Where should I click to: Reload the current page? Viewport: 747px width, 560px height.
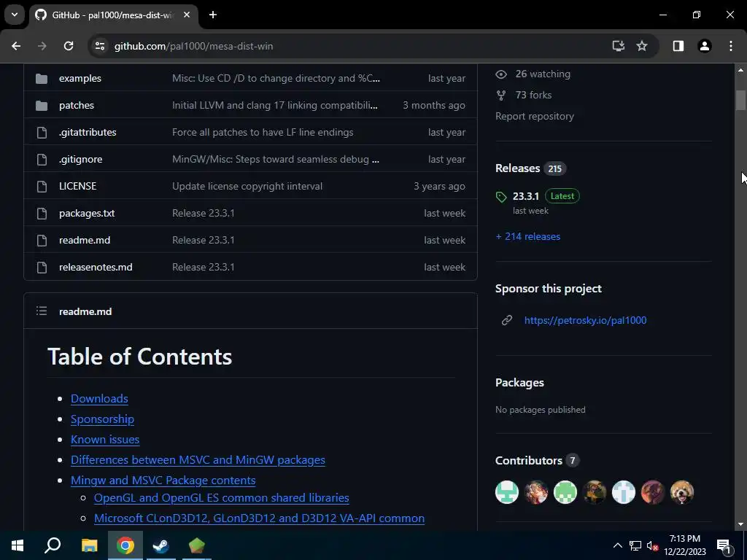(x=69, y=46)
